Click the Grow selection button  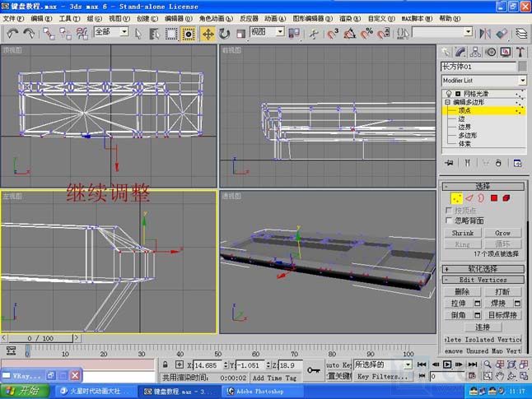[x=502, y=233]
